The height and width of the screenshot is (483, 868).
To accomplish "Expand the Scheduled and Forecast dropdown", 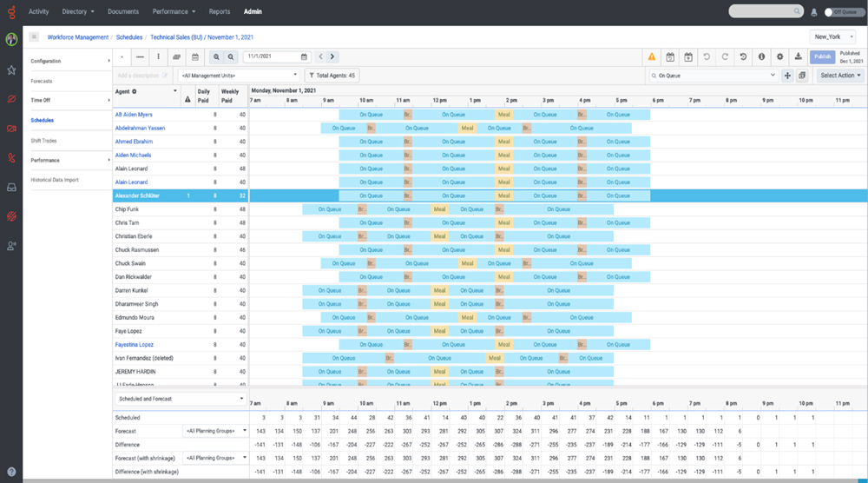I will (x=181, y=399).
